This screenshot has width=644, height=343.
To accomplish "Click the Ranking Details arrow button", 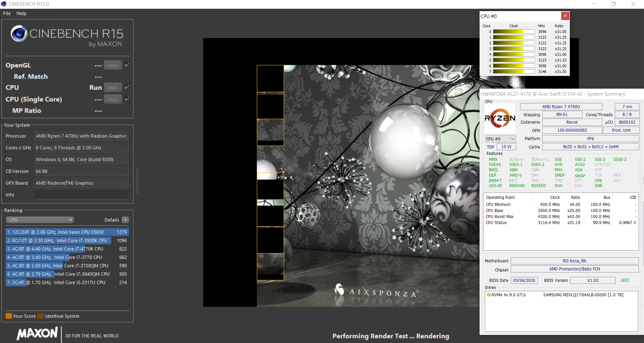I will pos(126,220).
